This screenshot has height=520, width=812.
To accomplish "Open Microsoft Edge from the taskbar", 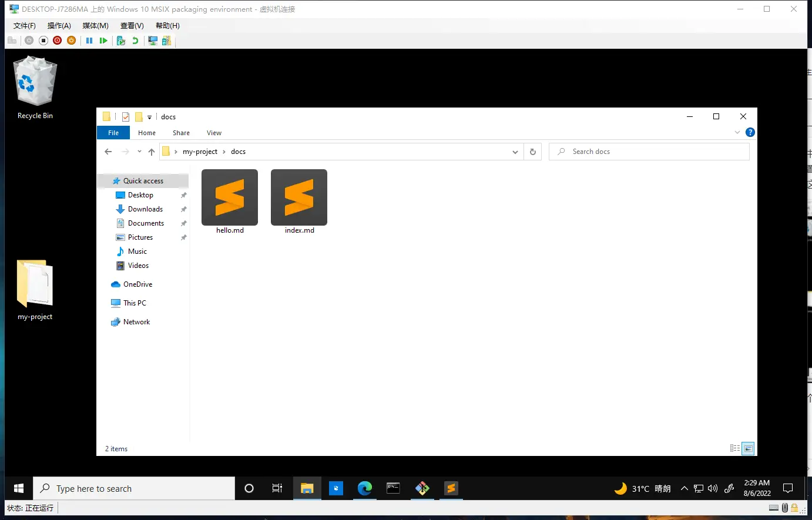I will click(364, 488).
